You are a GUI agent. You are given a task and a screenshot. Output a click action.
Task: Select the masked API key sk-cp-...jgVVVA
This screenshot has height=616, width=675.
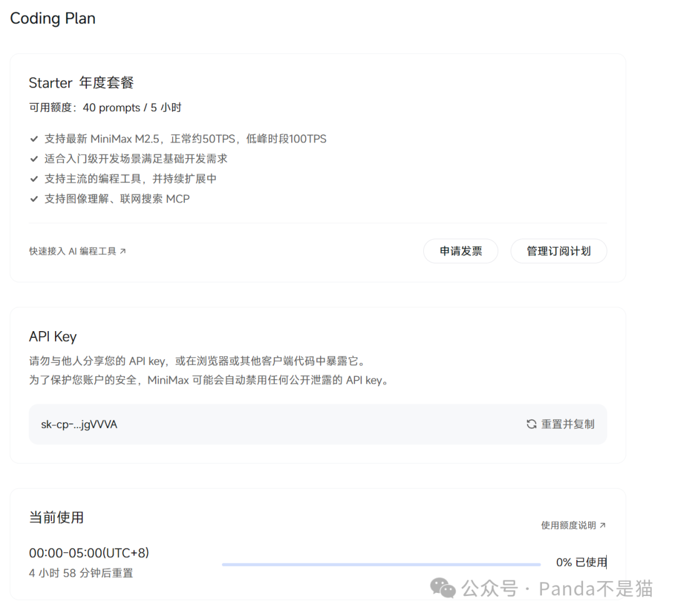(x=79, y=425)
